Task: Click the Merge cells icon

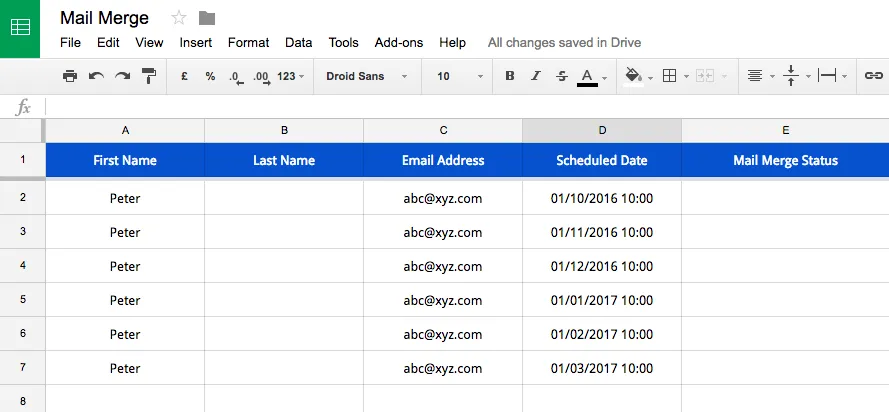Action: (705, 76)
